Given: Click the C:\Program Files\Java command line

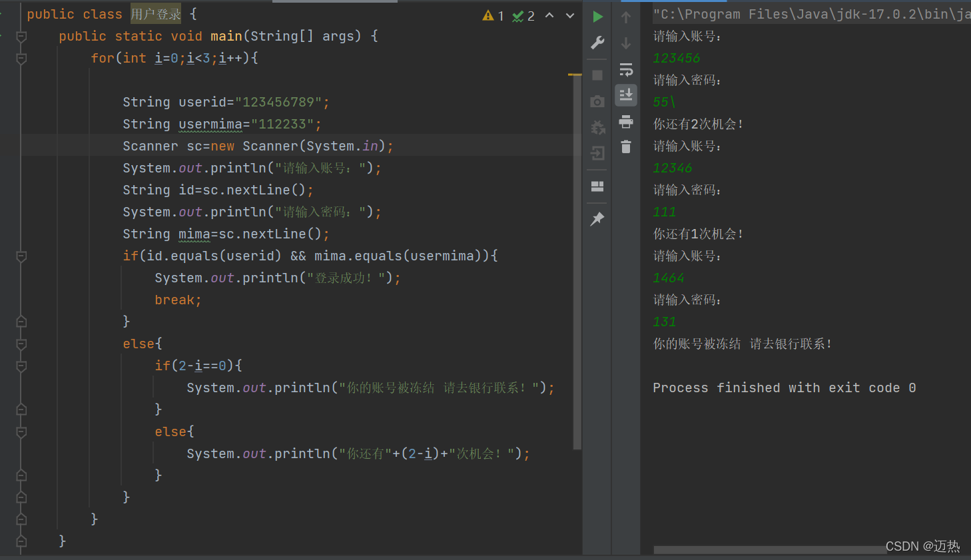Looking at the screenshot, I should (x=811, y=14).
